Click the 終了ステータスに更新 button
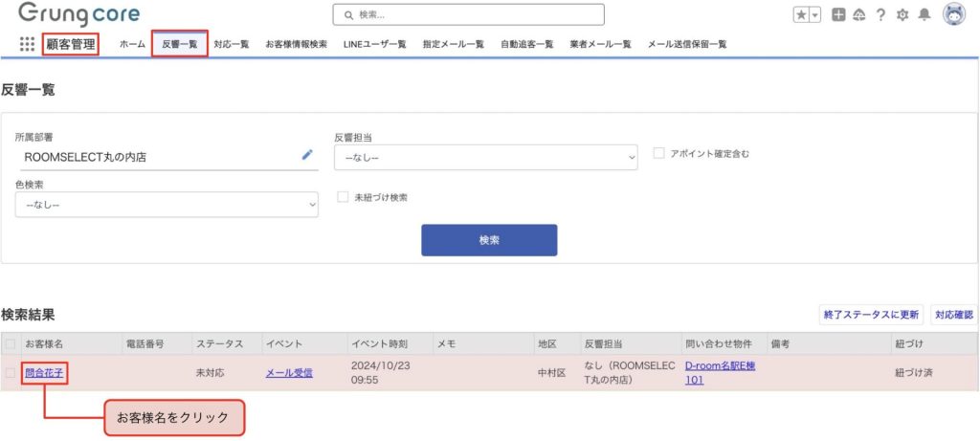980x441 pixels. click(x=871, y=315)
